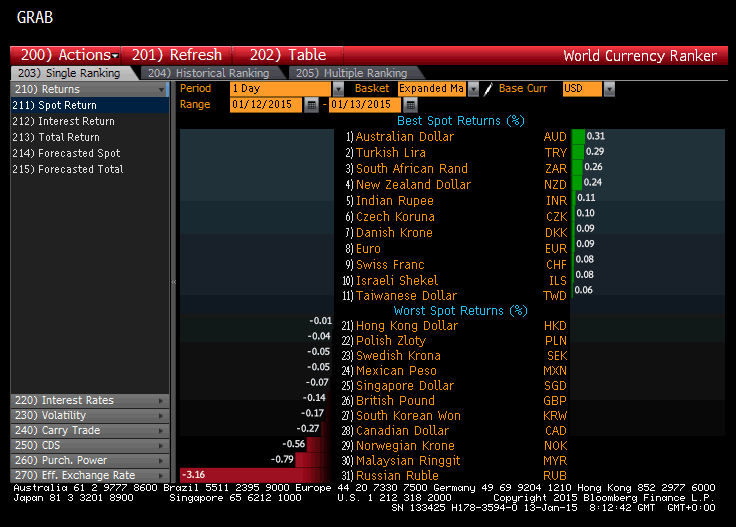The height and width of the screenshot is (527, 736).
Task: Expand the 260) Purch. Power section
Action: [x=90, y=460]
